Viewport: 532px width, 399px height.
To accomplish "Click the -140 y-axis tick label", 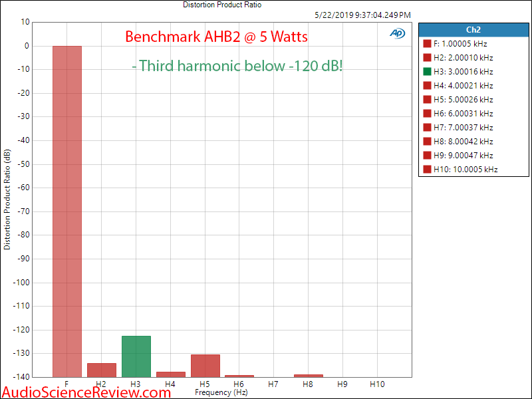I will tap(21, 377).
